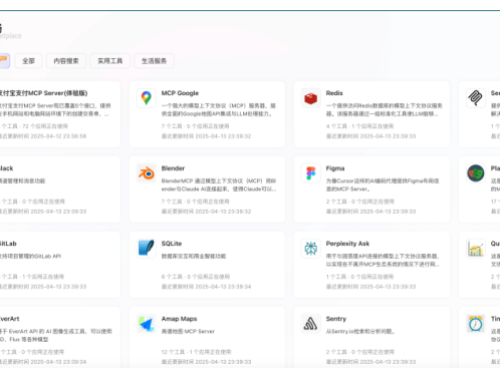The image size is (500, 375).
Task: Click the update time on MCP Google card
Action: point(206,136)
